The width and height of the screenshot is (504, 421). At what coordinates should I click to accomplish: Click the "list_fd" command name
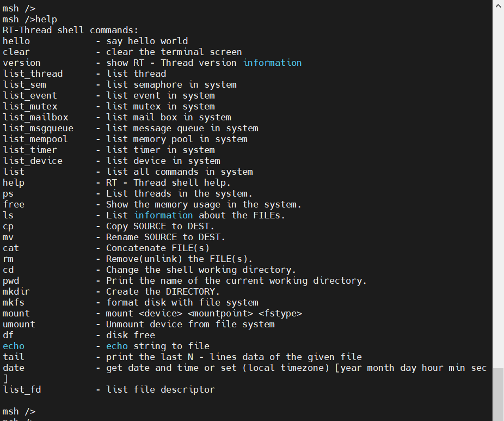click(x=22, y=389)
